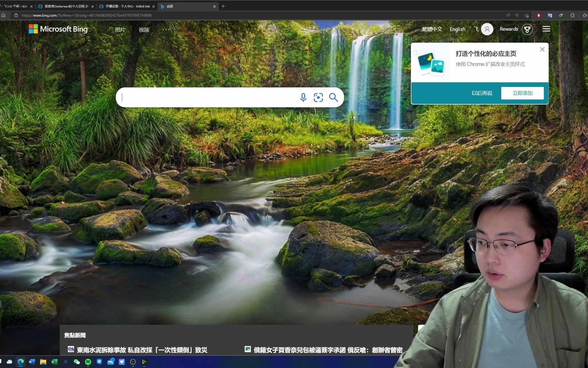Switch to the 干杯 bilibili tab
This screenshot has width=588, height=368.
coord(16,6)
